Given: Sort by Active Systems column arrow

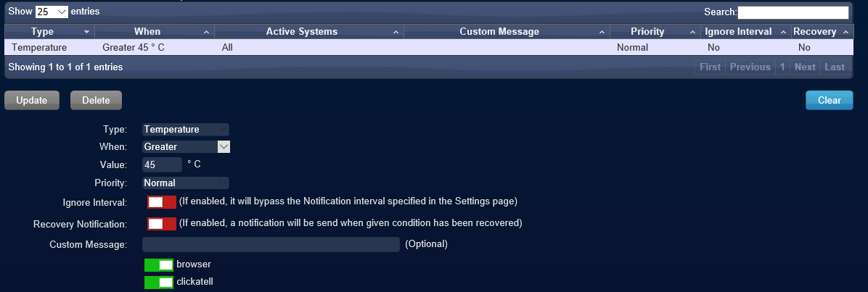Looking at the screenshot, I should [396, 32].
